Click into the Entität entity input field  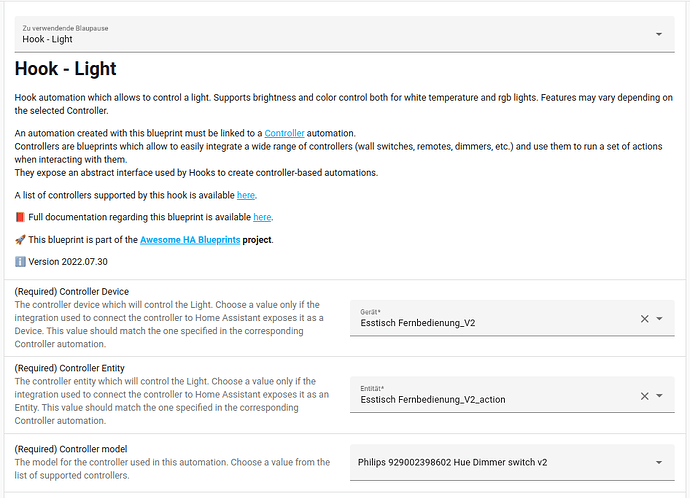pyautogui.click(x=490, y=400)
